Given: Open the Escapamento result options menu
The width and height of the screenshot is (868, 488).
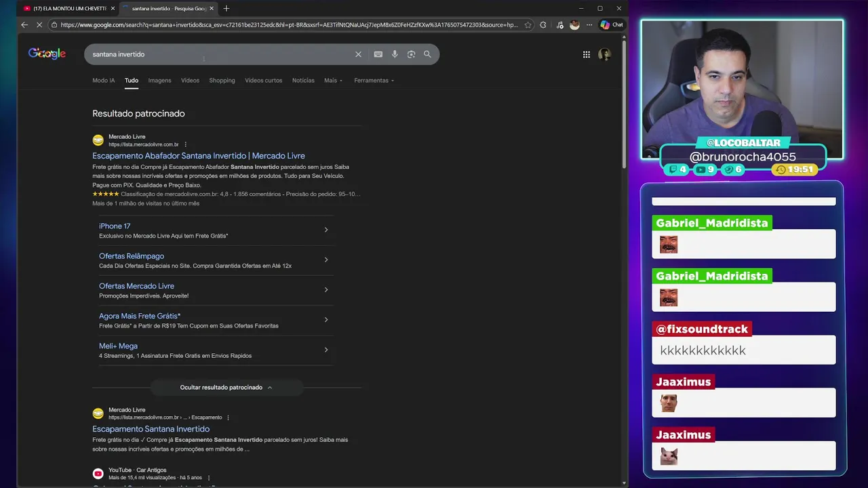Looking at the screenshot, I should [x=228, y=418].
